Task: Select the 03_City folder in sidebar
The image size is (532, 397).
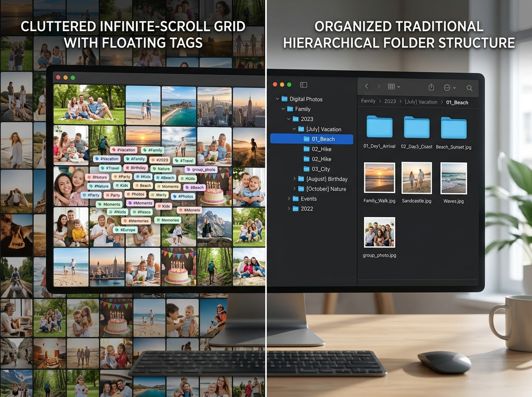Action: click(x=321, y=169)
